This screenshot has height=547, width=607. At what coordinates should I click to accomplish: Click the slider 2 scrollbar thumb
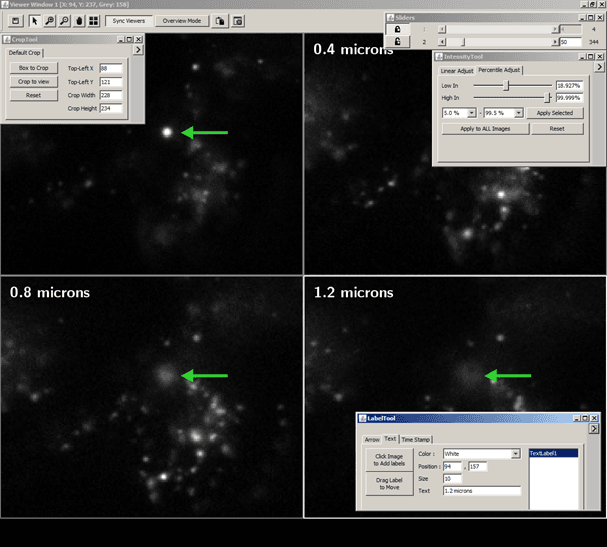click(463, 42)
